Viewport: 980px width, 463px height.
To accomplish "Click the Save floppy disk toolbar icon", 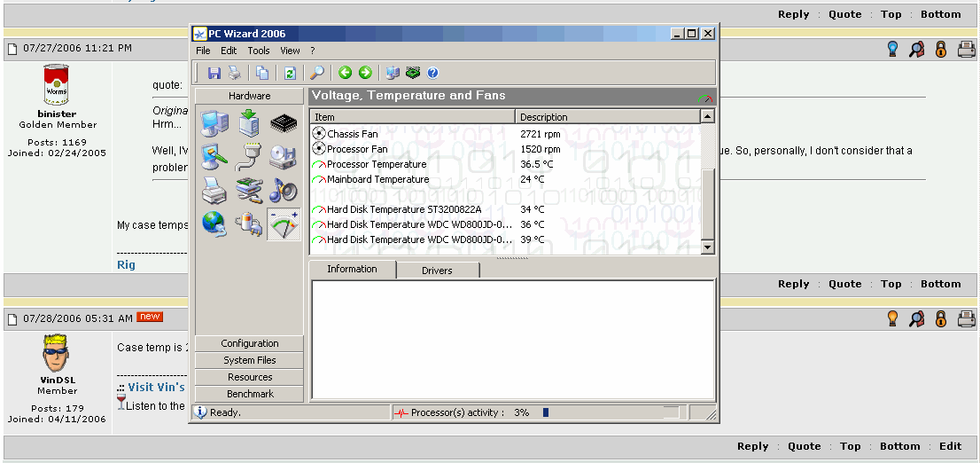I will (x=214, y=73).
